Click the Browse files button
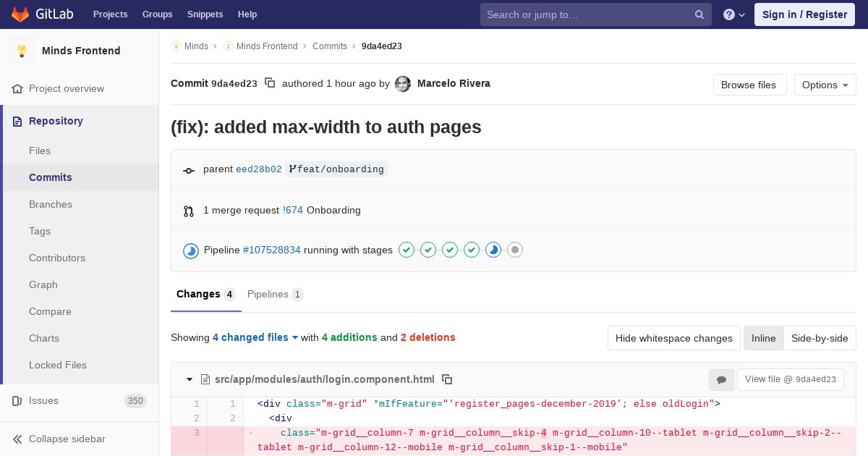The height and width of the screenshot is (456, 868). [749, 85]
